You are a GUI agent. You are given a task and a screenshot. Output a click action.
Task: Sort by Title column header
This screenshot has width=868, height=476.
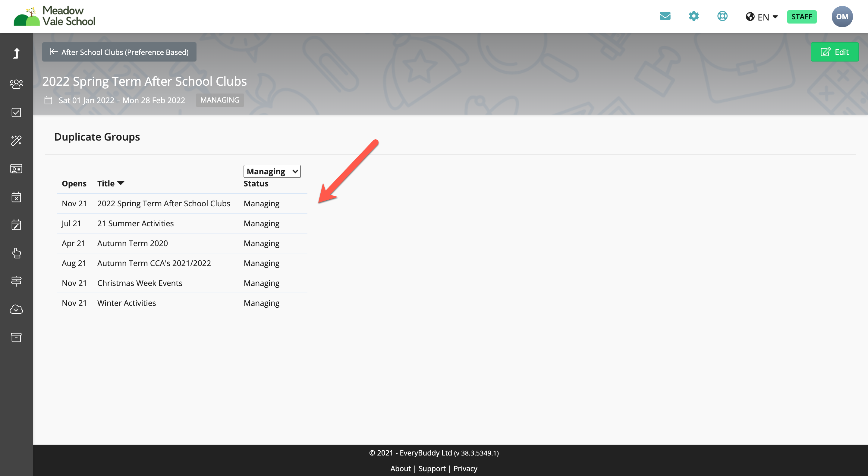[x=111, y=183]
